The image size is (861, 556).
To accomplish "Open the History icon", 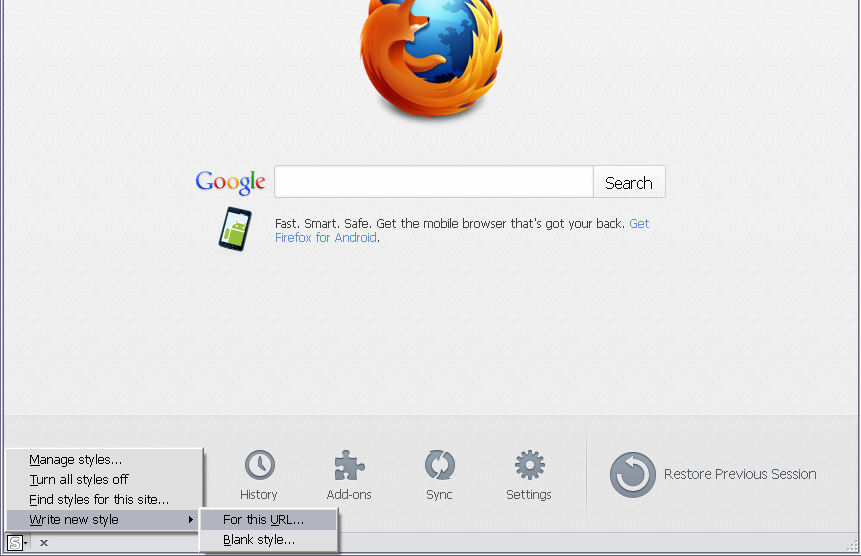I will click(x=259, y=465).
